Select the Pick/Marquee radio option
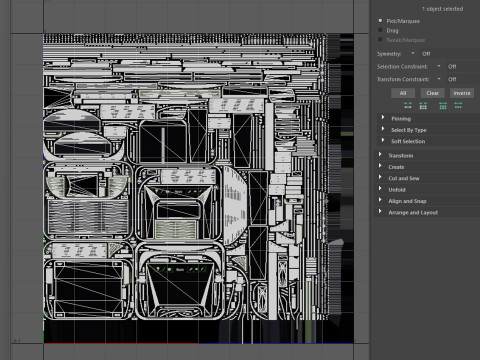Image resolution: width=480 pixels, height=360 pixels. tap(380, 21)
